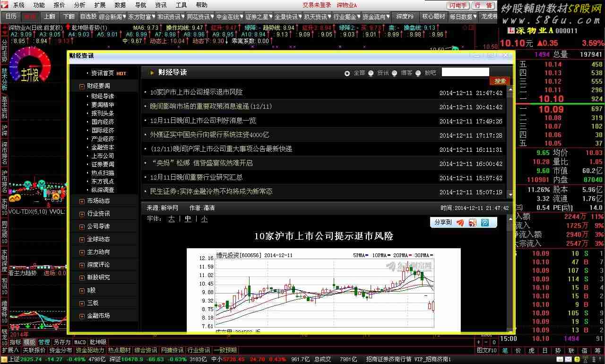The height and width of the screenshot is (364, 605).
Task: Collapse the 财经要闻 tree section
Action: pyautogui.click(x=82, y=86)
